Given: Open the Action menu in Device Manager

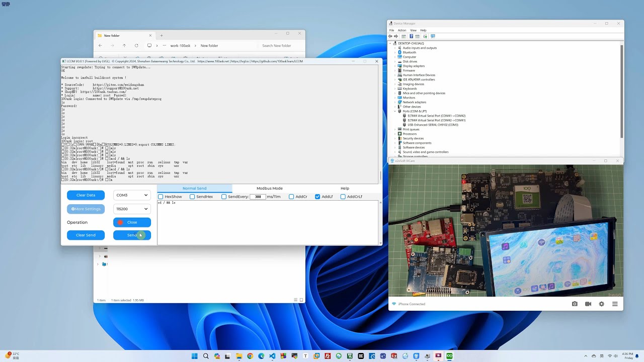Looking at the screenshot, I should coord(402,30).
